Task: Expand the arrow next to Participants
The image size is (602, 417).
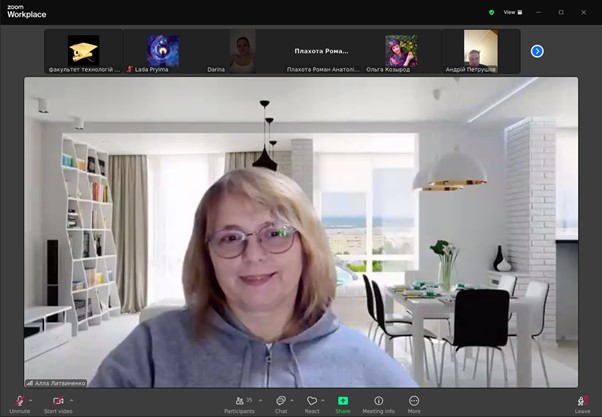Action: [259, 399]
